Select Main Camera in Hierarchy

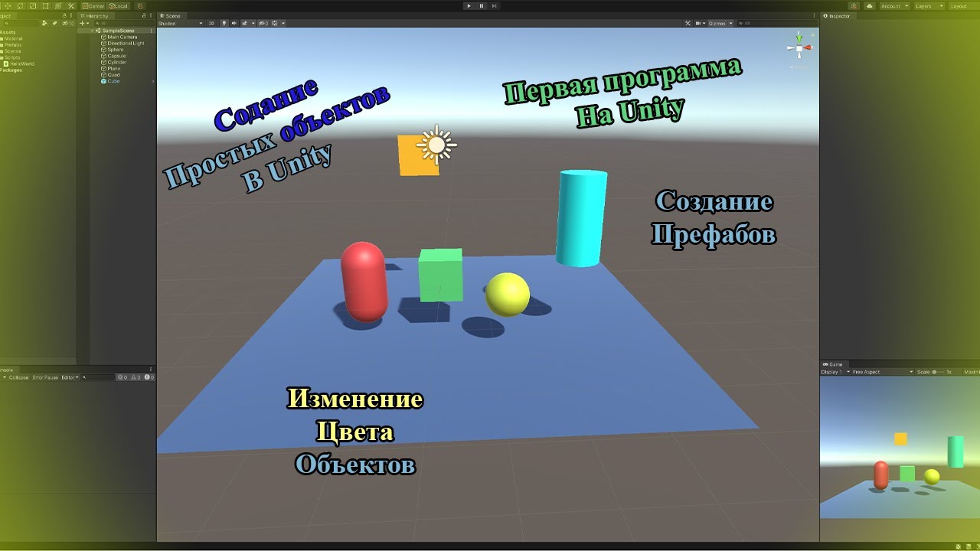(x=118, y=37)
